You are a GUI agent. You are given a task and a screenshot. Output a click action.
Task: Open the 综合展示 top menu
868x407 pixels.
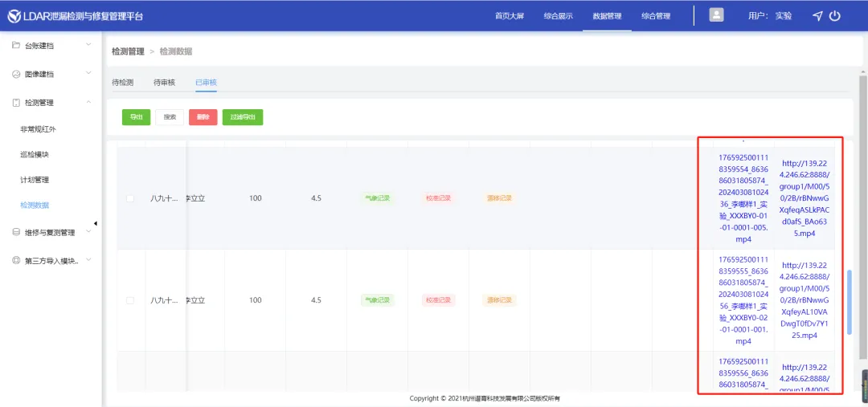558,16
